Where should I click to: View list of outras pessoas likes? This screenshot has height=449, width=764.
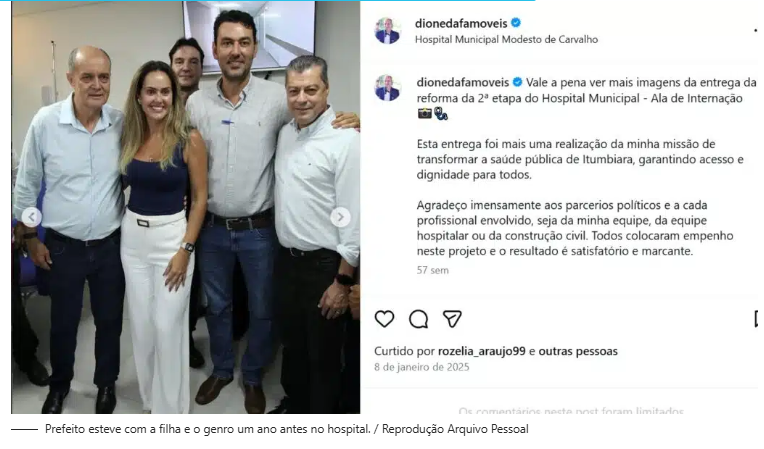click(578, 351)
